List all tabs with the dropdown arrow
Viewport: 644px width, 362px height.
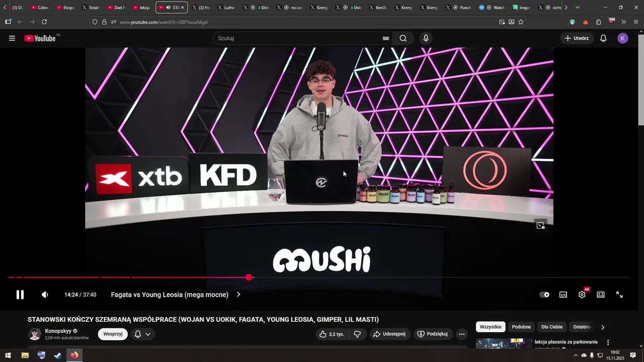[x=577, y=8]
